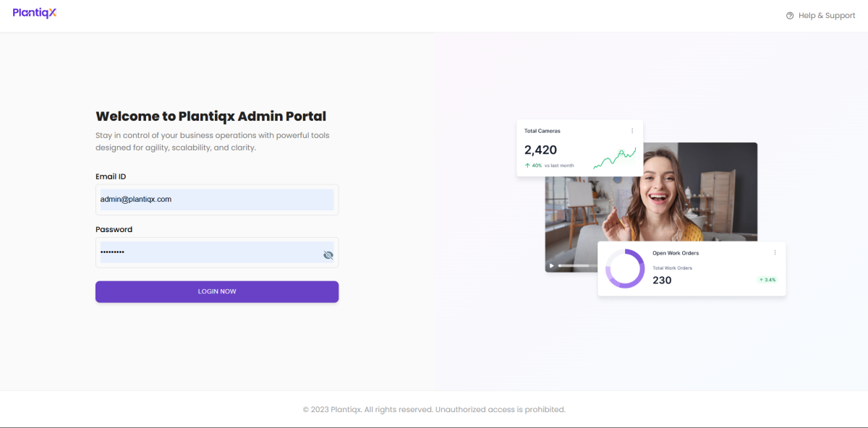The image size is (868, 428).
Task: Click the green trend line chart
Action: point(614,158)
